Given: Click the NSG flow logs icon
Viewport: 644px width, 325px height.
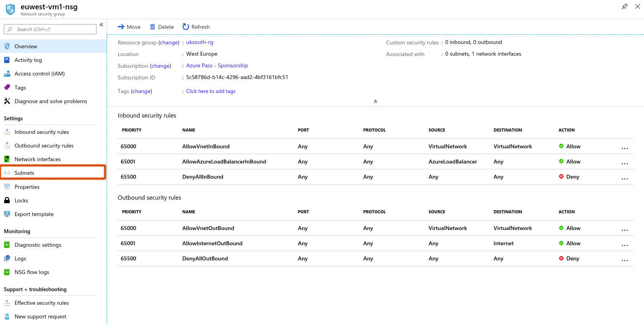Looking at the screenshot, I should pyautogui.click(x=7, y=272).
